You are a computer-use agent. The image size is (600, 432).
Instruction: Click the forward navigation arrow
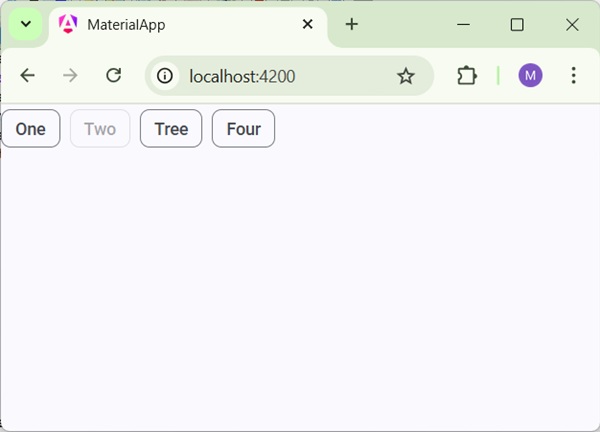(70, 76)
